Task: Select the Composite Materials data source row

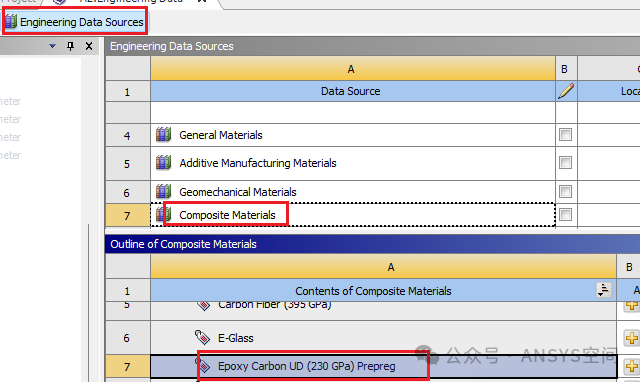Action: (x=353, y=215)
